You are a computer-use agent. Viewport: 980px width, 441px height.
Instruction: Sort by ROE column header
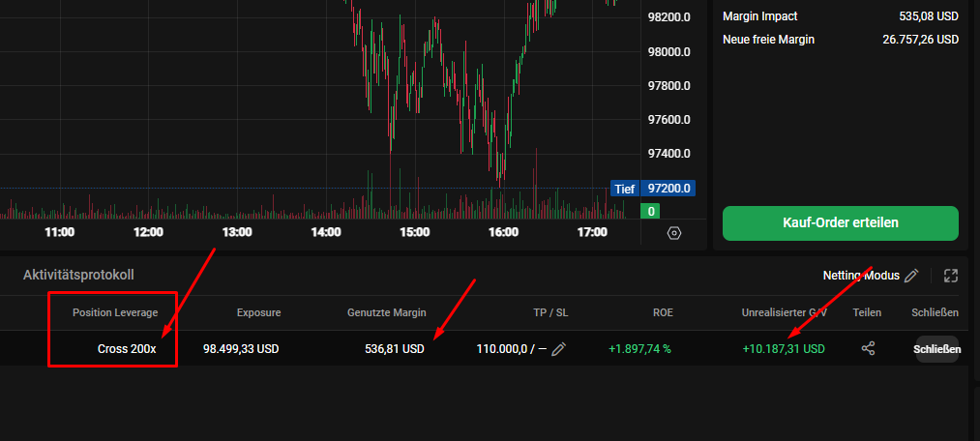point(663,312)
